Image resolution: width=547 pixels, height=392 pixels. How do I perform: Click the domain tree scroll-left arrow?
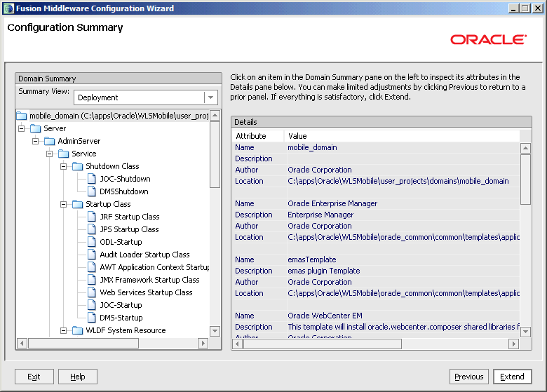22,343
